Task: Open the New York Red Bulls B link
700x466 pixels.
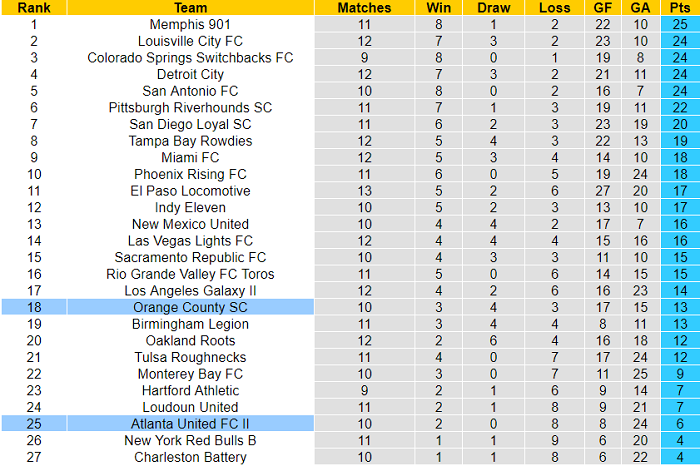Action: pyautogui.click(x=190, y=440)
